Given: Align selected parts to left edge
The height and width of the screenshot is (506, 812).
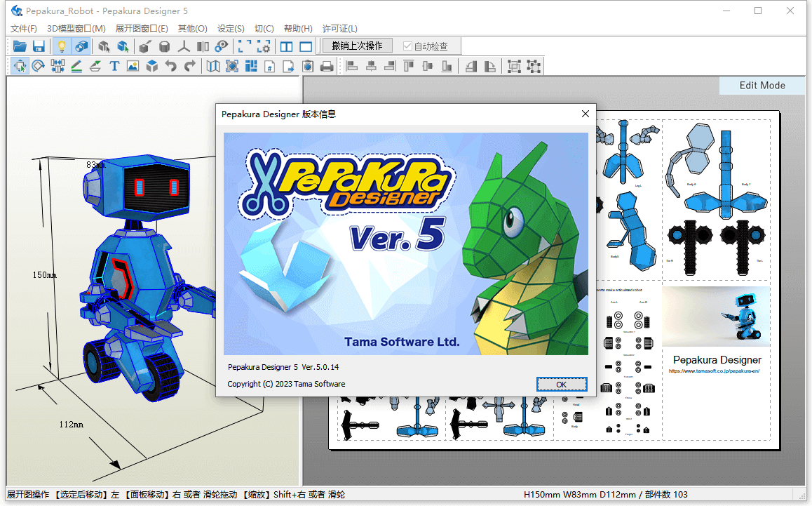Looking at the screenshot, I should 352,66.
